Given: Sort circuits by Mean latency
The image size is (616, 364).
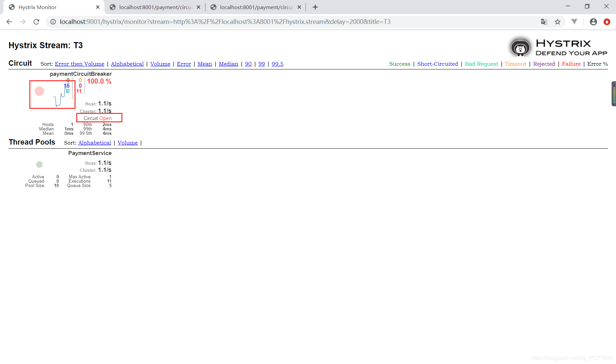Looking at the screenshot, I should click(x=205, y=64).
